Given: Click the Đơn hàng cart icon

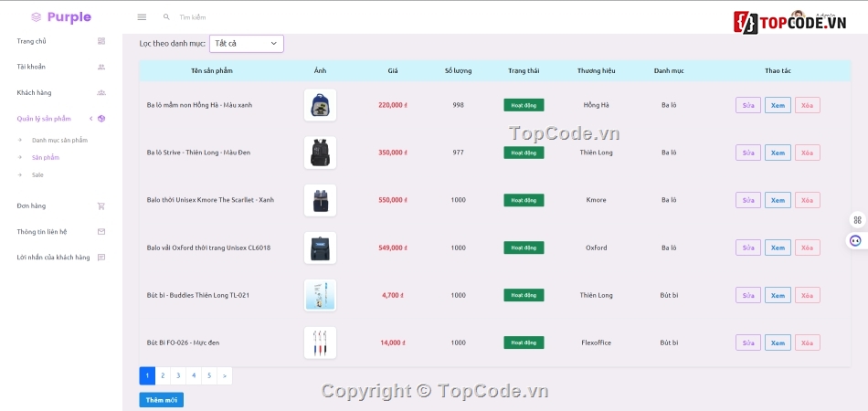Looking at the screenshot, I should click(101, 205).
